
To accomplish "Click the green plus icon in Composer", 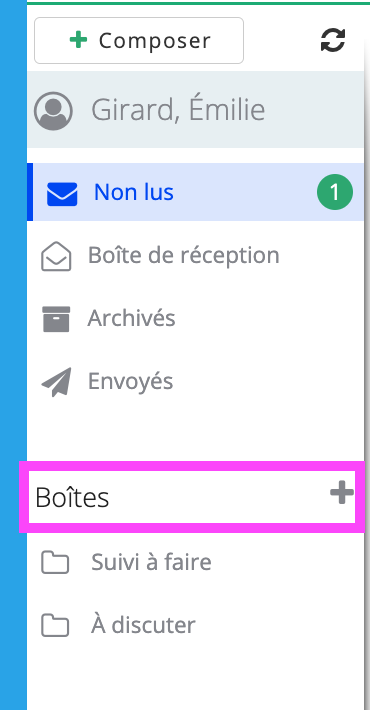I will pos(78,40).
